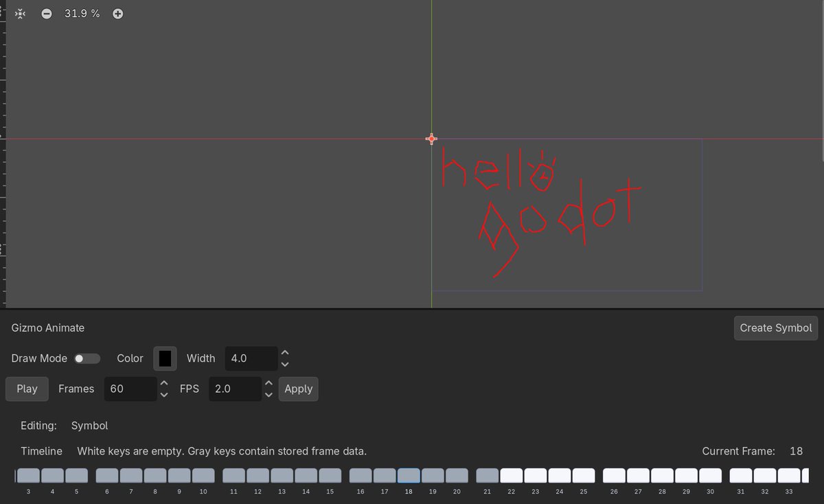Select empty timeline key for frame 22
Viewport: 824px width, 504px height.
click(512, 475)
